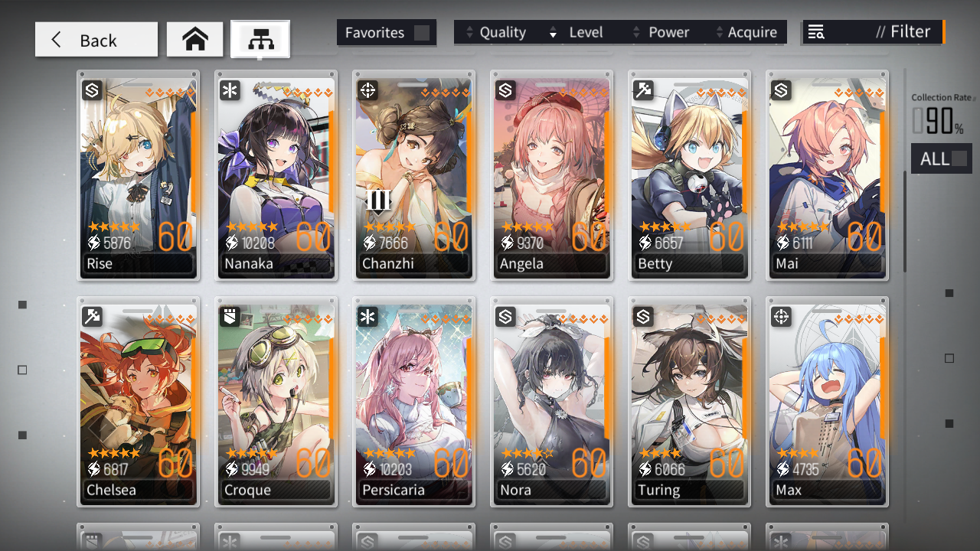Click the vertical scrollbar on the right
980x551 pixels.
point(905,222)
